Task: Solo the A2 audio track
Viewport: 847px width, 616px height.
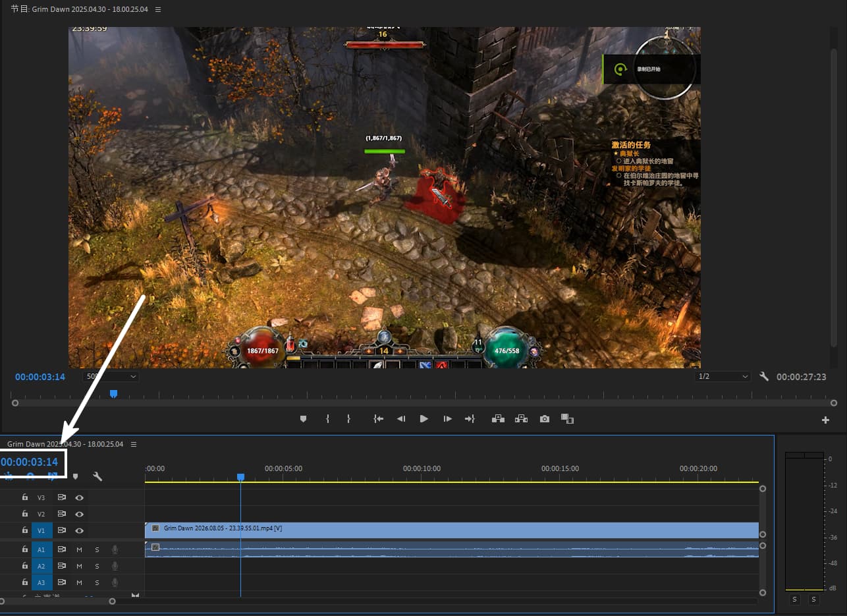Action: coord(97,566)
